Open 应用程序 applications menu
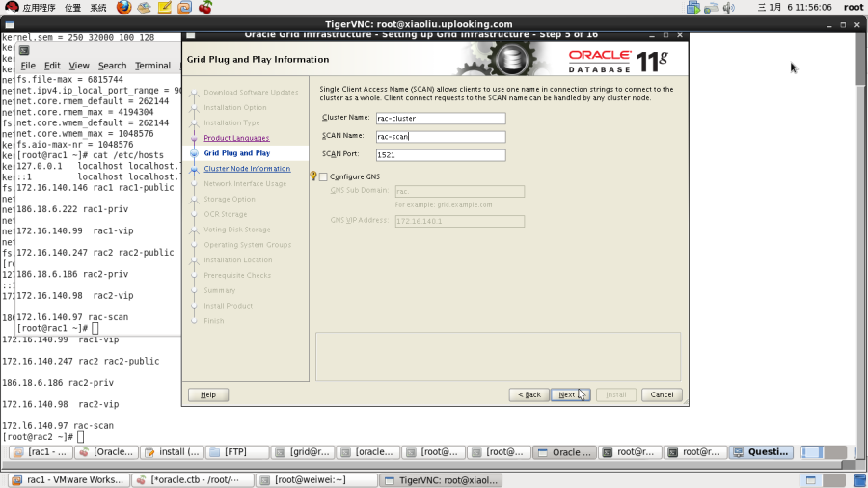 pyautogui.click(x=39, y=7)
